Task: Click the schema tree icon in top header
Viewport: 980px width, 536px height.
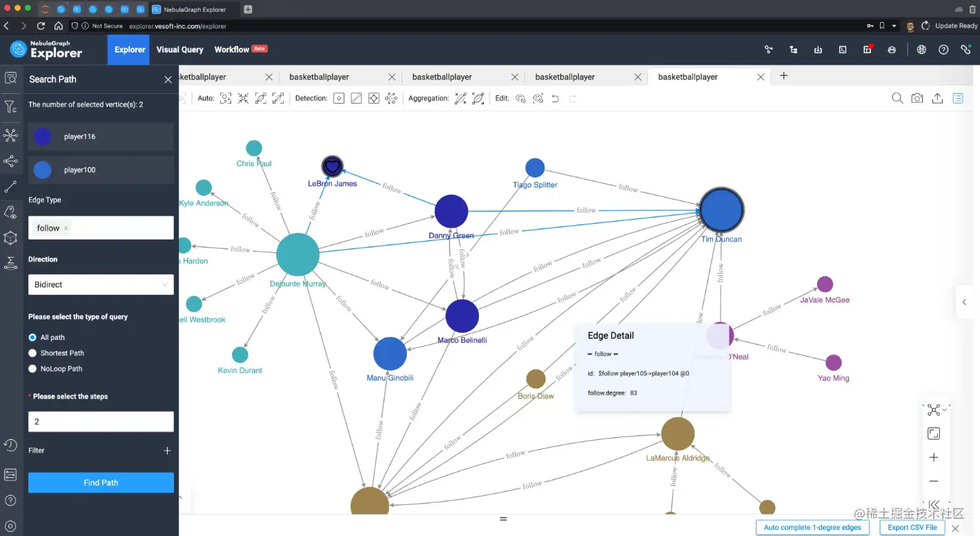Action: tap(793, 50)
